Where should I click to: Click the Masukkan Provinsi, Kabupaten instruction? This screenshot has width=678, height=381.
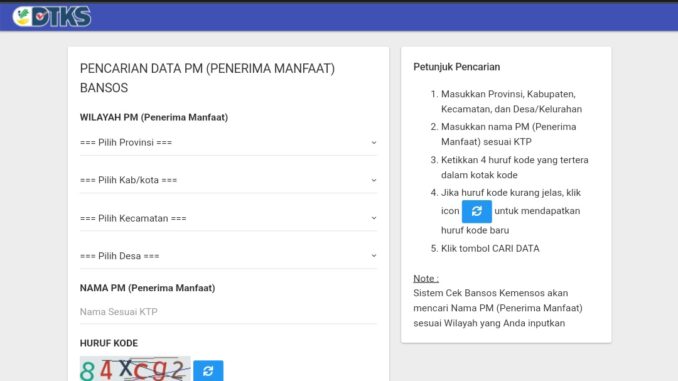click(x=512, y=102)
